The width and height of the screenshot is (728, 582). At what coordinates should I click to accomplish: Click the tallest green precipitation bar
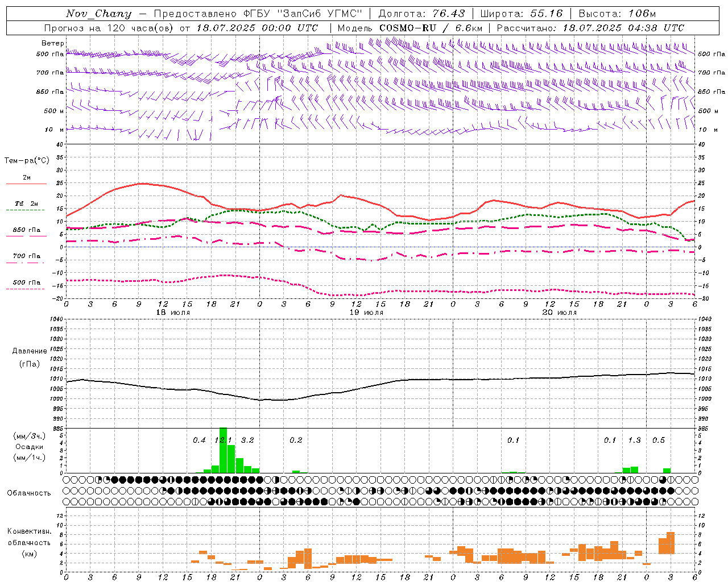click(223, 450)
